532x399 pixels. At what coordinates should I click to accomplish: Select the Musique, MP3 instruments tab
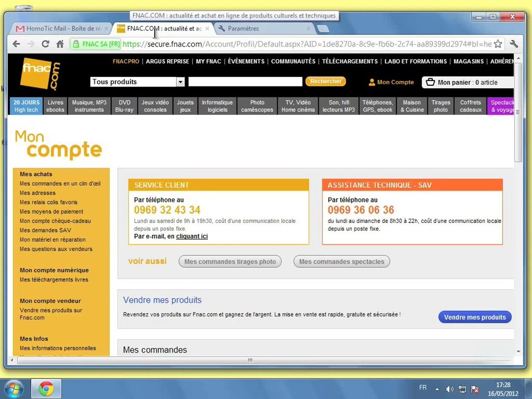click(89, 106)
